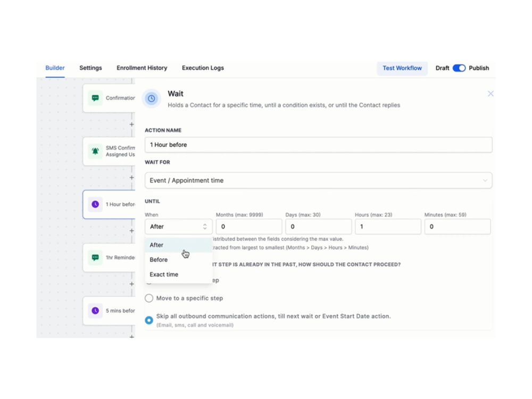
Task: Close the Wait panel
Action: click(491, 94)
